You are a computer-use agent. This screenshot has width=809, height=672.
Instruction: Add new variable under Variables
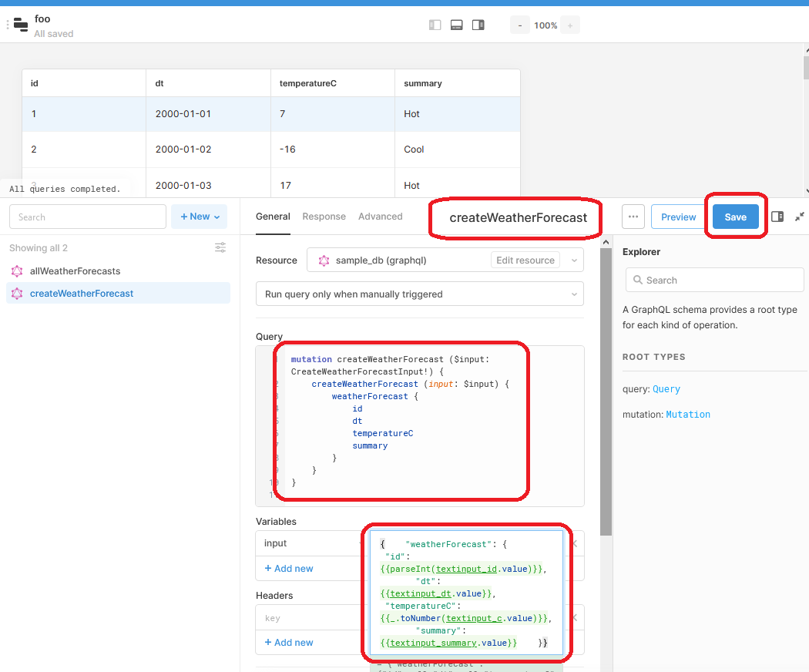[x=289, y=568]
